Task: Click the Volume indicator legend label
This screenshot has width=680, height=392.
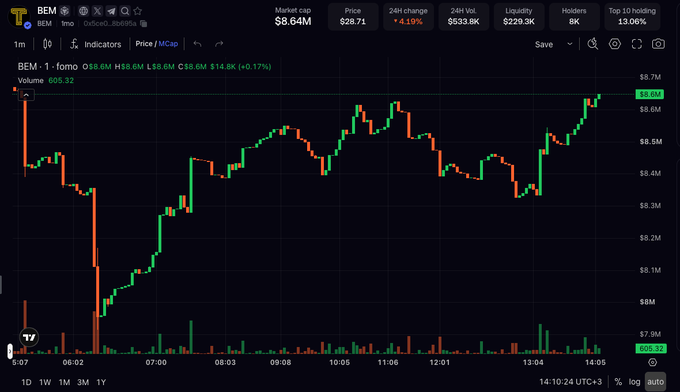Action: pyautogui.click(x=31, y=81)
